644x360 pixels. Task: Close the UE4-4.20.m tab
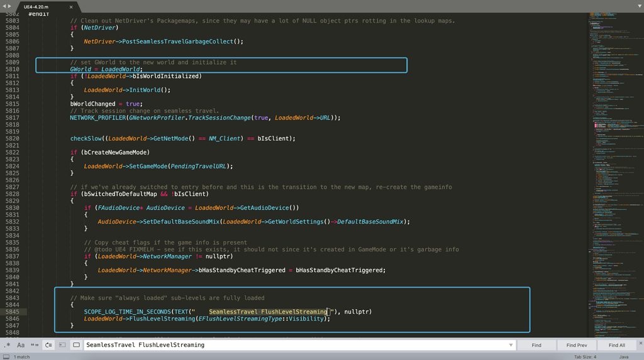71,7
